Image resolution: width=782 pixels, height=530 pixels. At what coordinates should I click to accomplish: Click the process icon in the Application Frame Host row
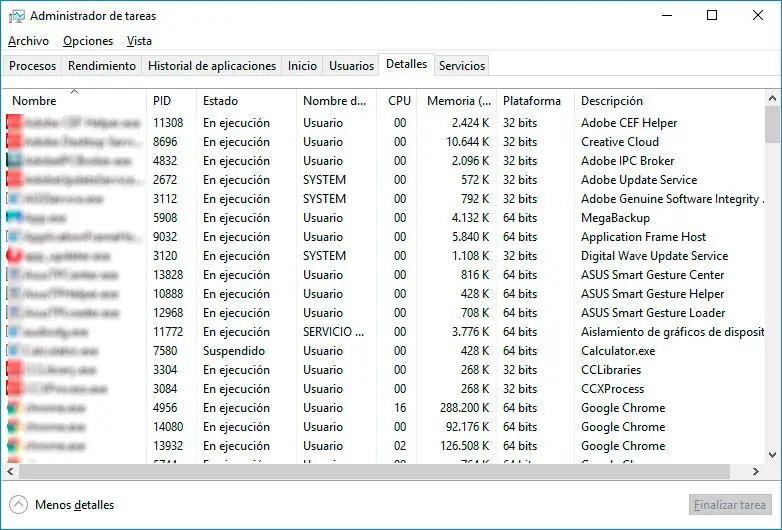pos(14,237)
